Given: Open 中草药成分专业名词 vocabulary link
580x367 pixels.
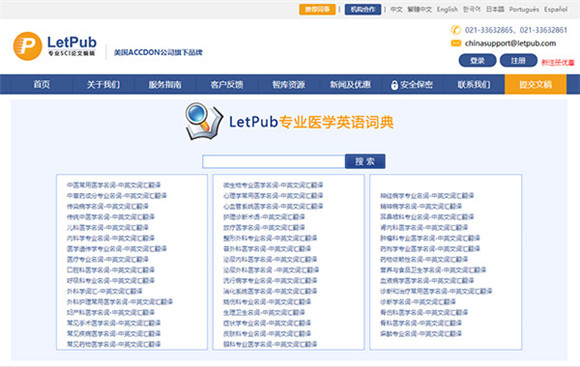Looking at the screenshot, I should pos(117,196).
